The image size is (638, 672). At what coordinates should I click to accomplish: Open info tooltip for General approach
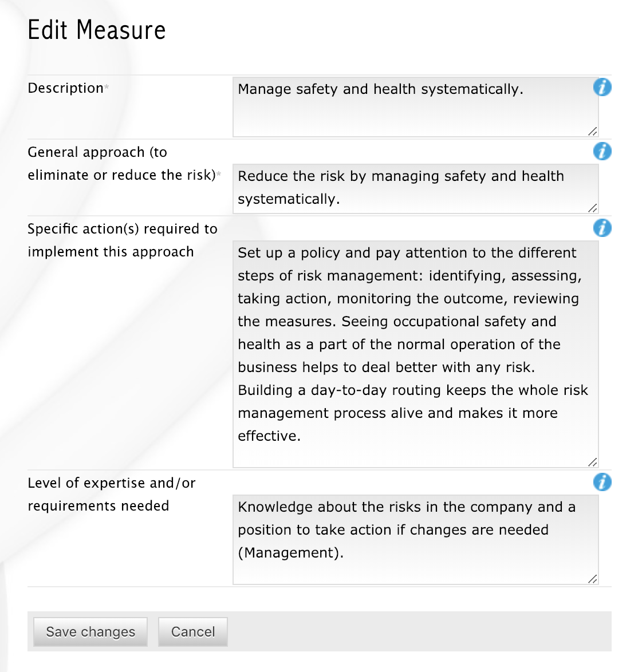(x=602, y=152)
